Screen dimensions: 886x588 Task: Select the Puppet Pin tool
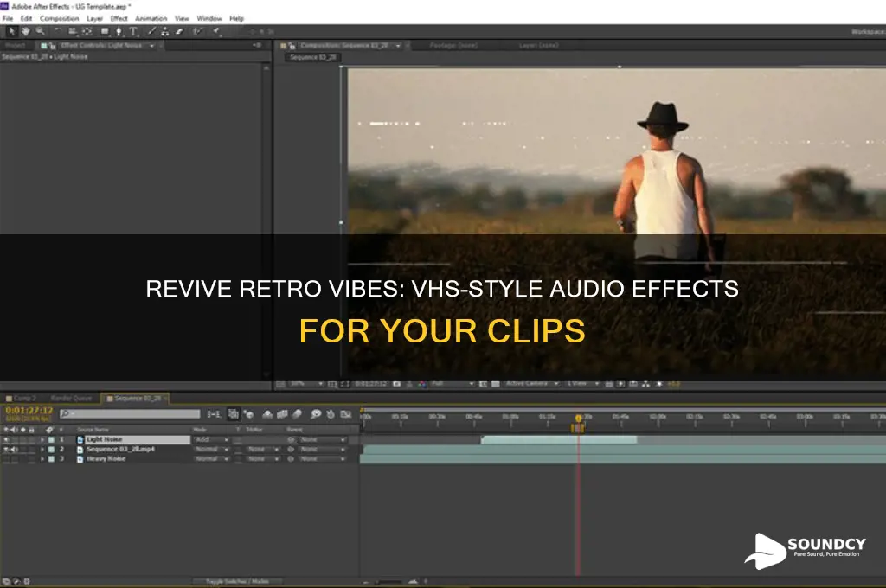pos(215,32)
